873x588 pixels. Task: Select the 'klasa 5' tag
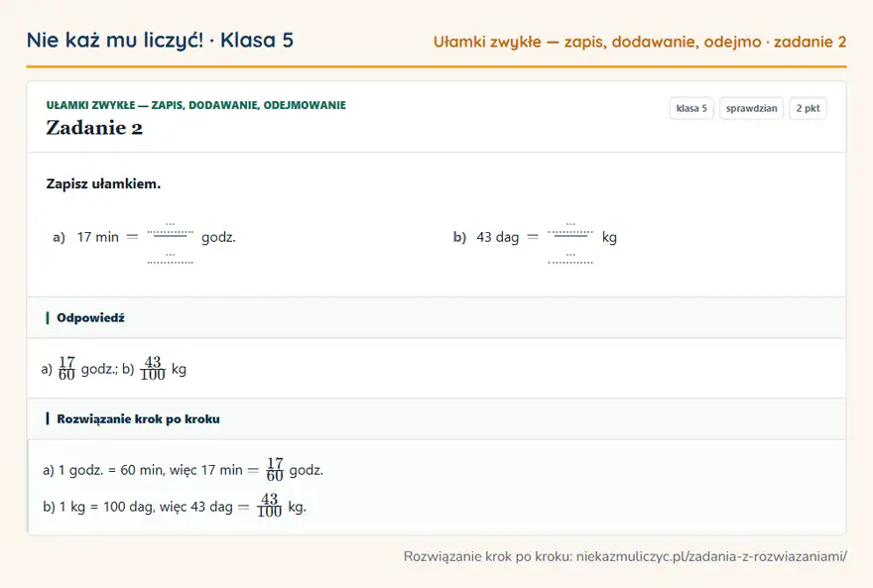(691, 108)
